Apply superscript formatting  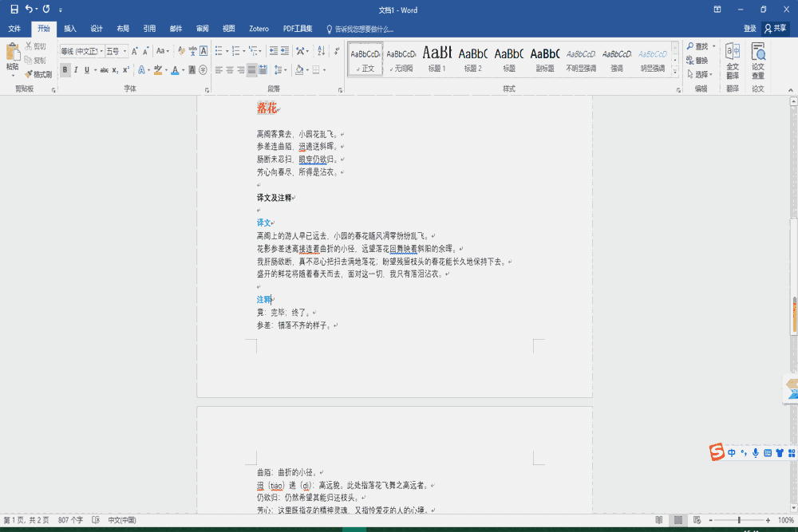point(124,70)
